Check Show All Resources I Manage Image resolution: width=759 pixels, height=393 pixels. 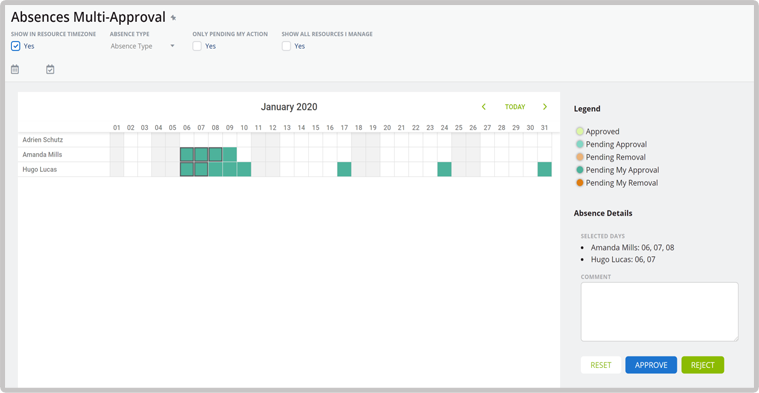click(x=287, y=46)
